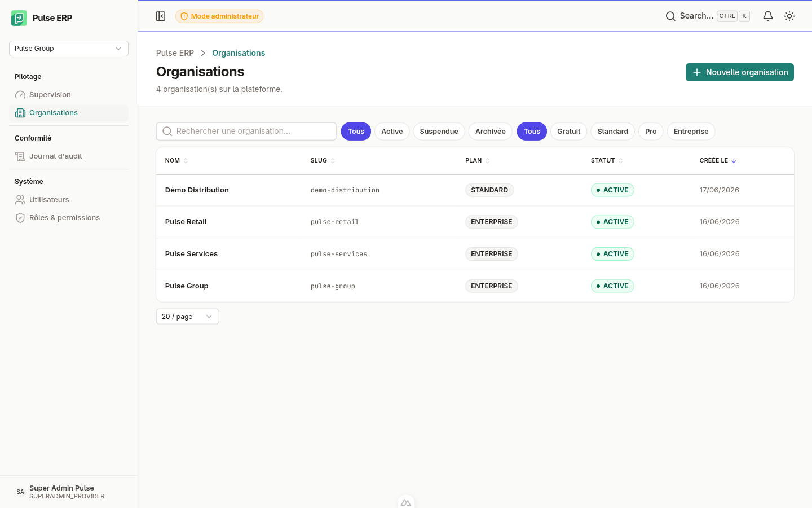Filter by Standard plan

[613, 132]
